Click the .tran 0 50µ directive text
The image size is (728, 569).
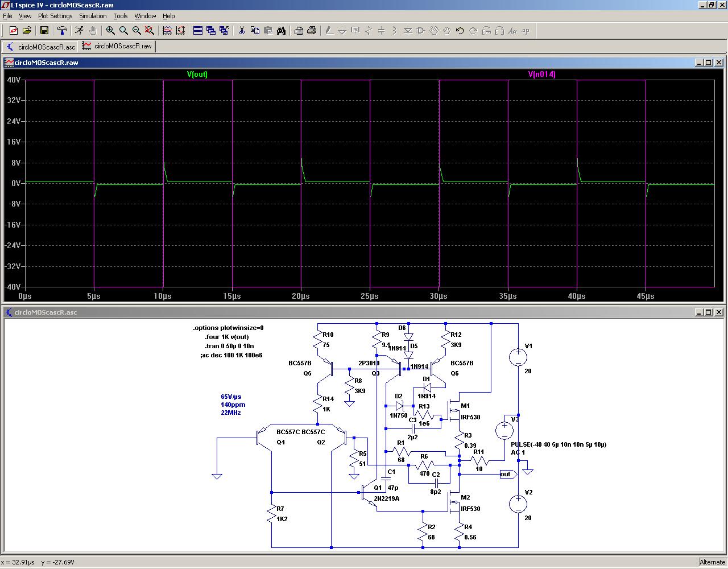229,346
